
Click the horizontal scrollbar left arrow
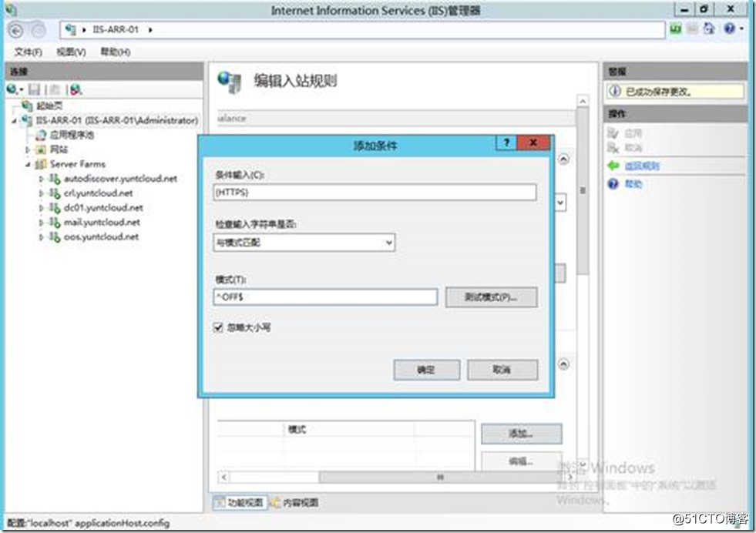point(223,477)
